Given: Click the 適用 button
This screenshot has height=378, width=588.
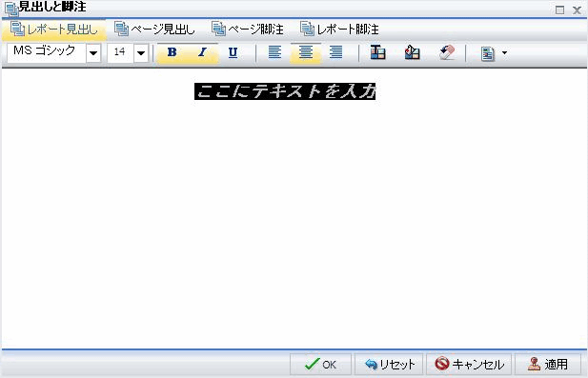Looking at the screenshot, I should click(548, 364).
